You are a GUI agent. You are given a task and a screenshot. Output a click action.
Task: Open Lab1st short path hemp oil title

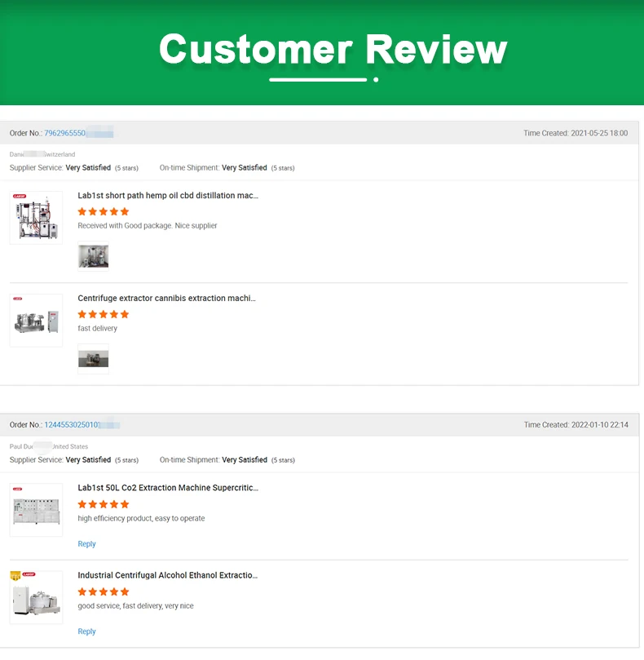[168, 196]
